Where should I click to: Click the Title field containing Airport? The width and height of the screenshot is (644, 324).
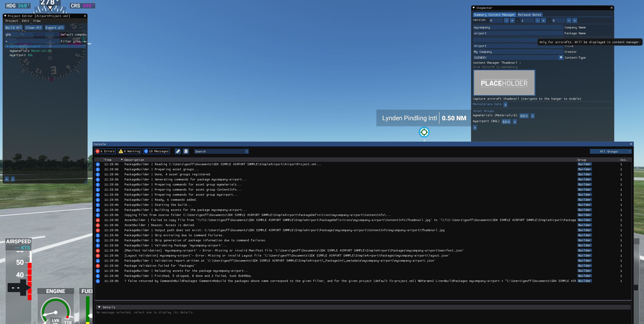pos(518,46)
